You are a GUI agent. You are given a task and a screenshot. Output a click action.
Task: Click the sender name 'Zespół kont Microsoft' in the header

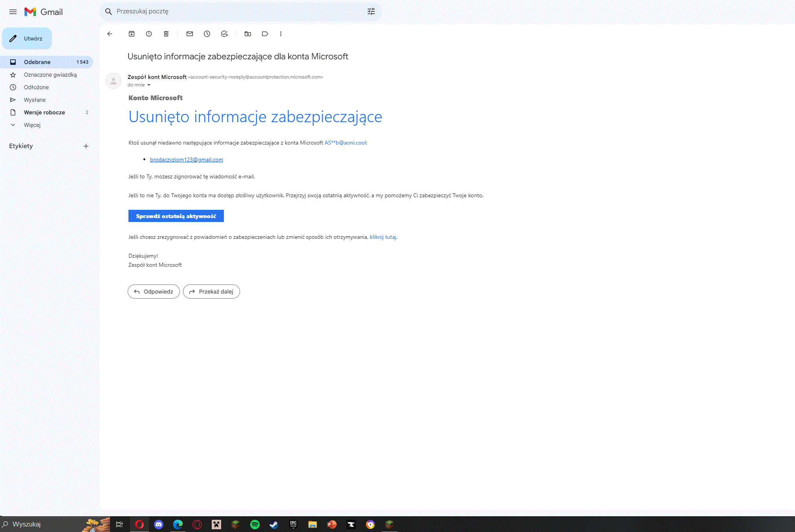coord(157,77)
